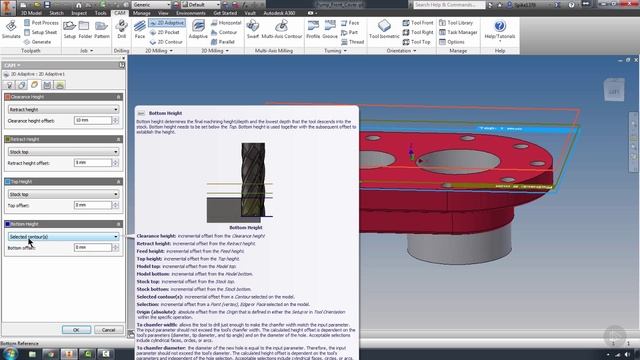Image resolution: width=640 pixels, height=360 pixels.
Task: Select the 2D Pocket operation
Action: click(164, 32)
